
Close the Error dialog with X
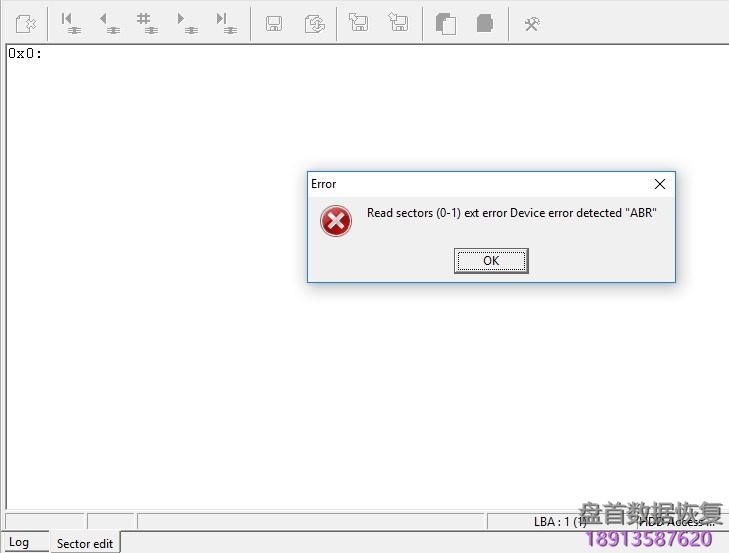[659, 184]
